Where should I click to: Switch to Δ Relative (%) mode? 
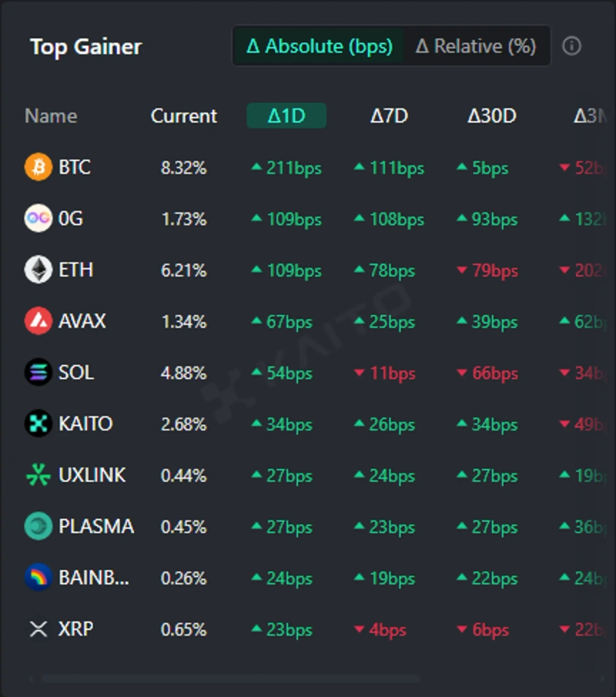coord(476,46)
